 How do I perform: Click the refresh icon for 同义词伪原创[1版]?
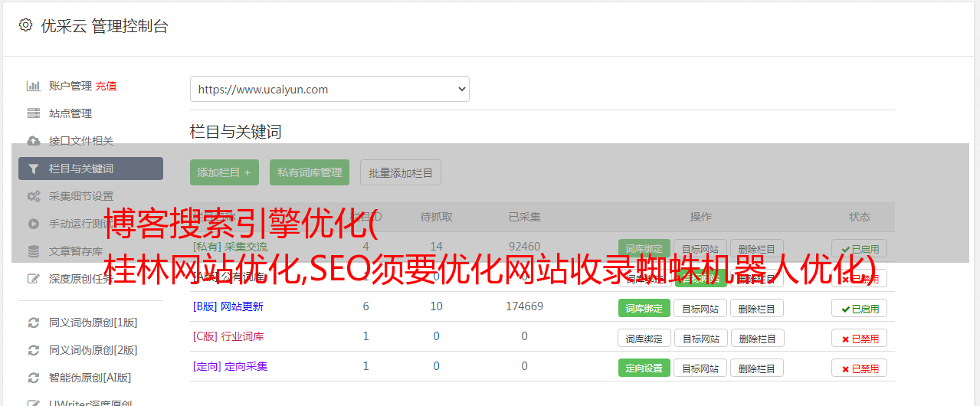click(x=33, y=323)
